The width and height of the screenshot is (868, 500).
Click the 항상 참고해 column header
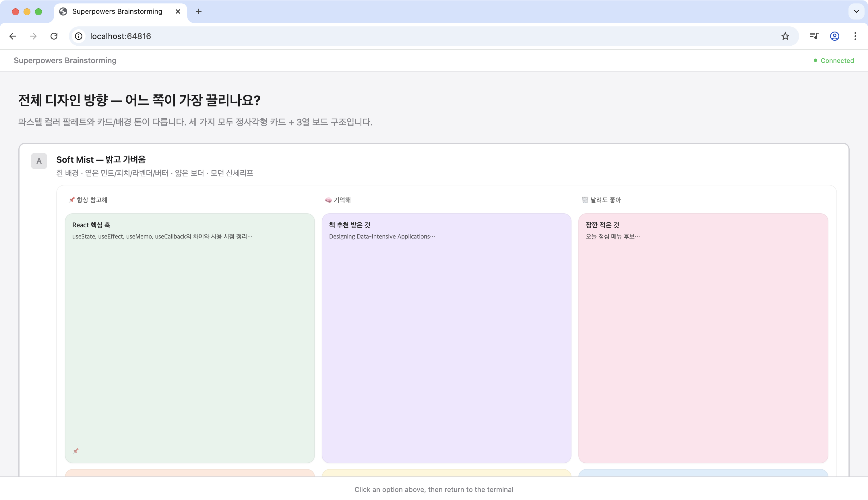[x=88, y=200]
